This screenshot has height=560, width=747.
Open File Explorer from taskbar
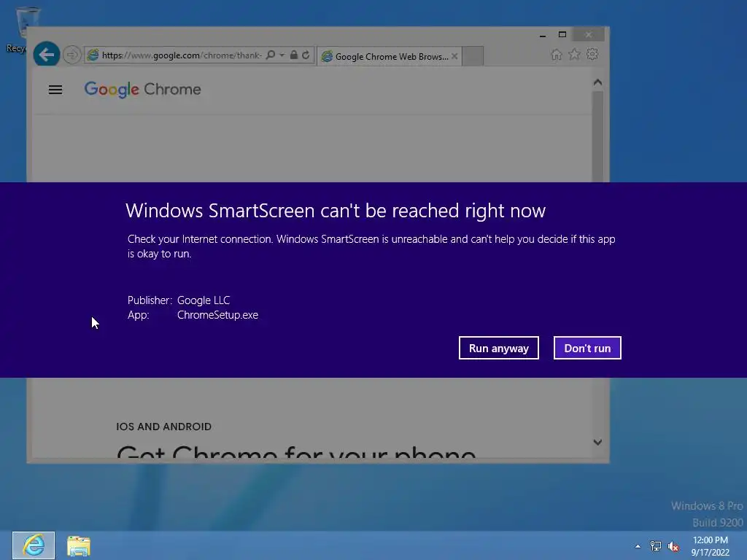(79, 545)
